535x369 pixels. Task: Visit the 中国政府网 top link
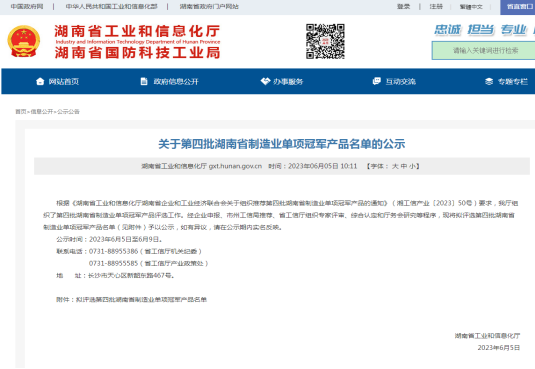[27, 6]
